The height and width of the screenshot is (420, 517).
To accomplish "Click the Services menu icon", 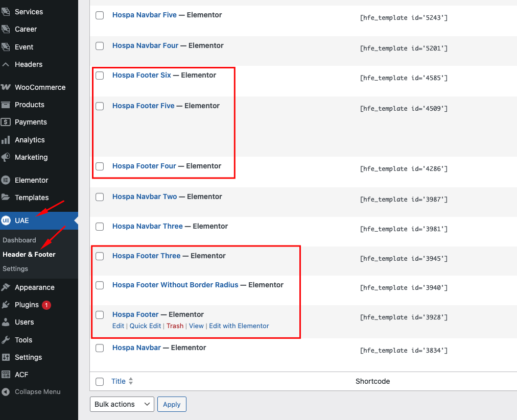I will pos(6,12).
